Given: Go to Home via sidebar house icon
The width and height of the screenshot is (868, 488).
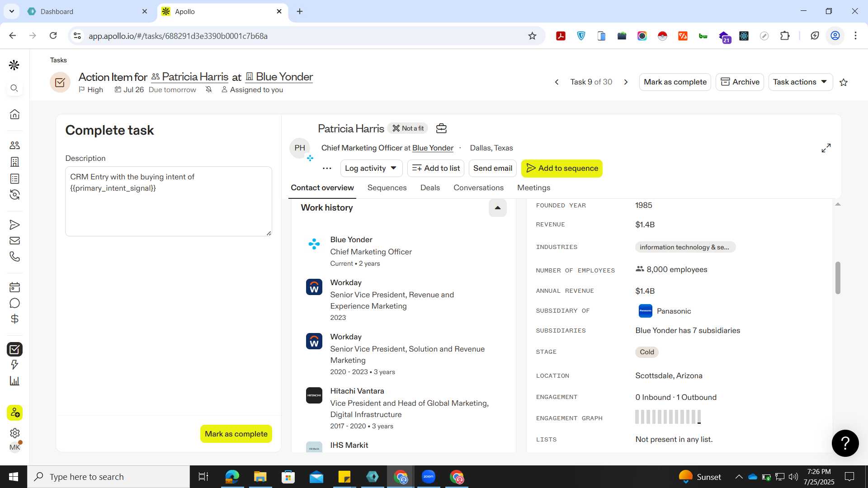Looking at the screenshot, I should [x=14, y=114].
